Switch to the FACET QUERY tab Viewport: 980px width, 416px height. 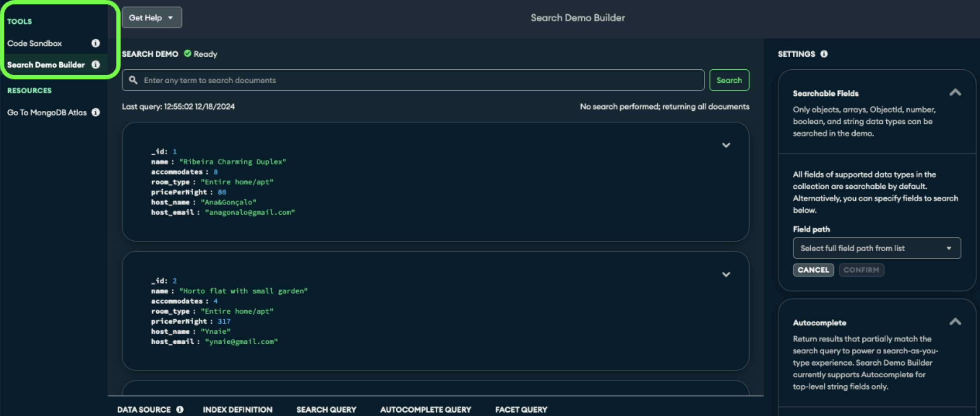click(521, 409)
